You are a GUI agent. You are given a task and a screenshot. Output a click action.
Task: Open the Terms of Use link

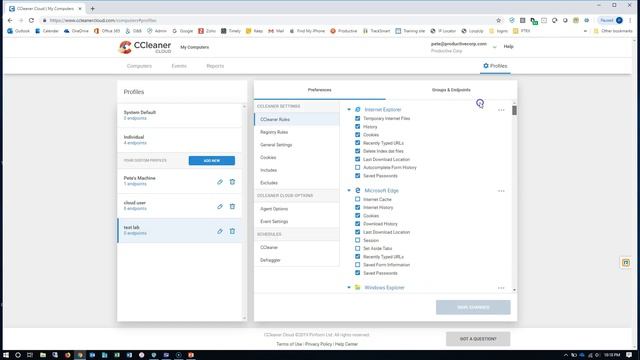(x=289, y=344)
